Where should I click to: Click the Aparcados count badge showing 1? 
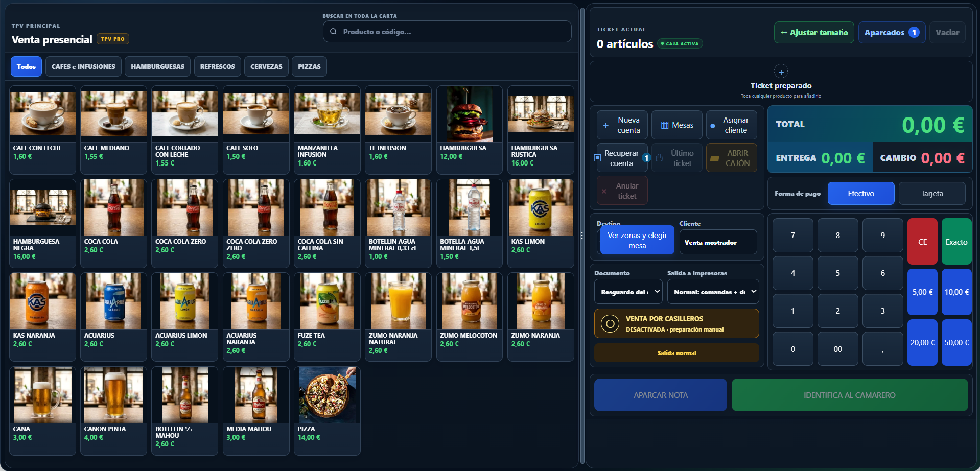coord(914,32)
